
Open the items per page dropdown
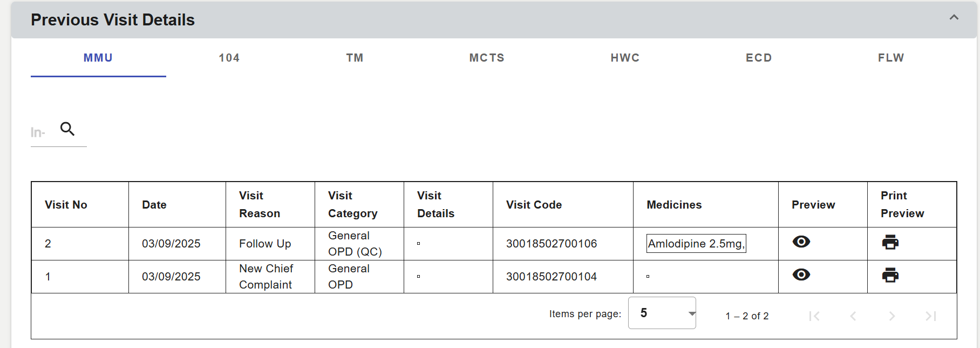[662, 313]
